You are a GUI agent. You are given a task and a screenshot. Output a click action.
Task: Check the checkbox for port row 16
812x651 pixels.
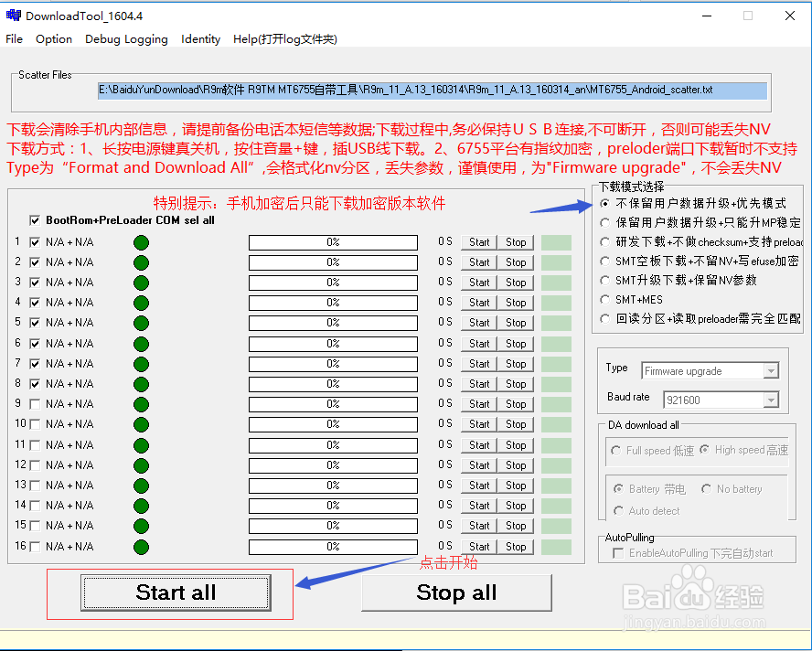pyautogui.click(x=35, y=547)
